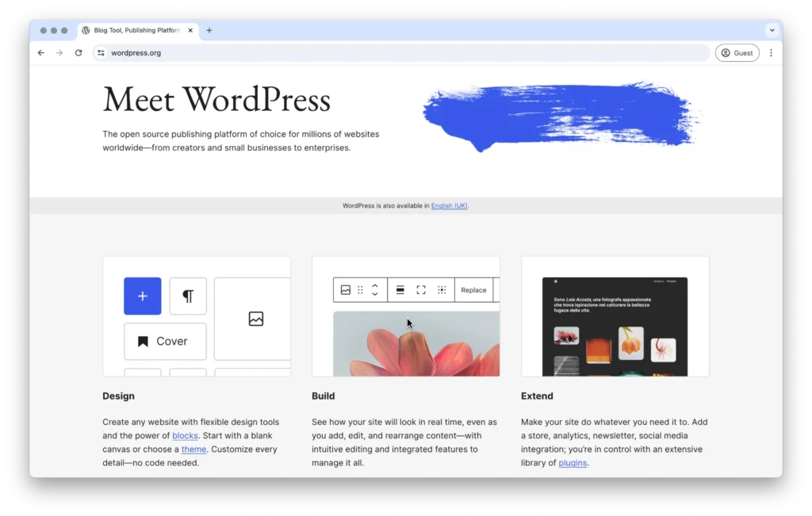This screenshot has height=516, width=812.
Task: Expand the tab search dropdown arrow
Action: click(772, 31)
